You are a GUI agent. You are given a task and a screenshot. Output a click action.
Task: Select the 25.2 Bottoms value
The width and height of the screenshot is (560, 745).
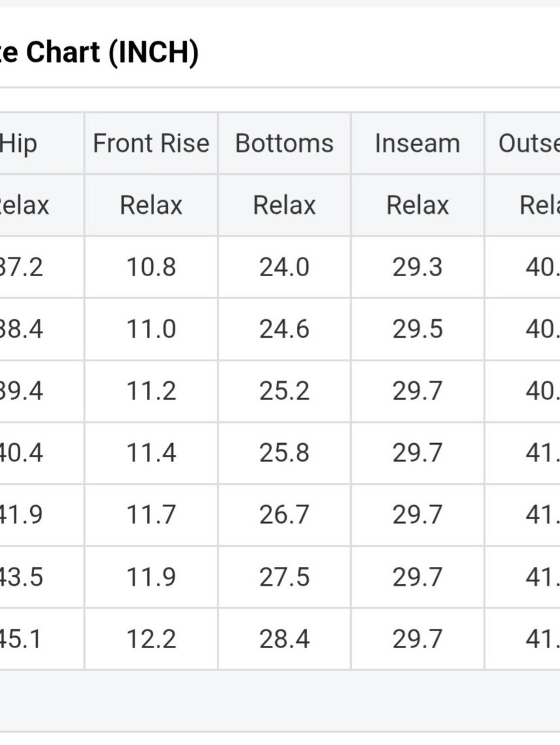[x=284, y=391]
